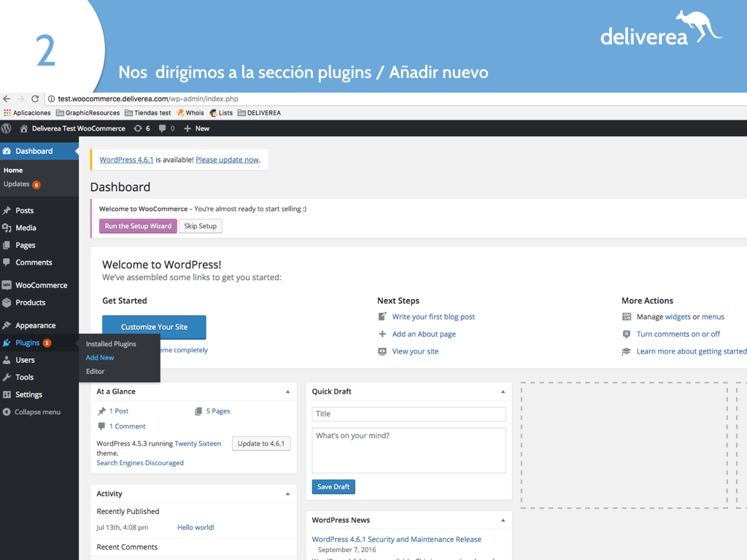The height and width of the screenshot is (560, 747).
Task: Open the WordPress 4.6.1 notice link
Action: pyautogui.click(x=126, y=160)
